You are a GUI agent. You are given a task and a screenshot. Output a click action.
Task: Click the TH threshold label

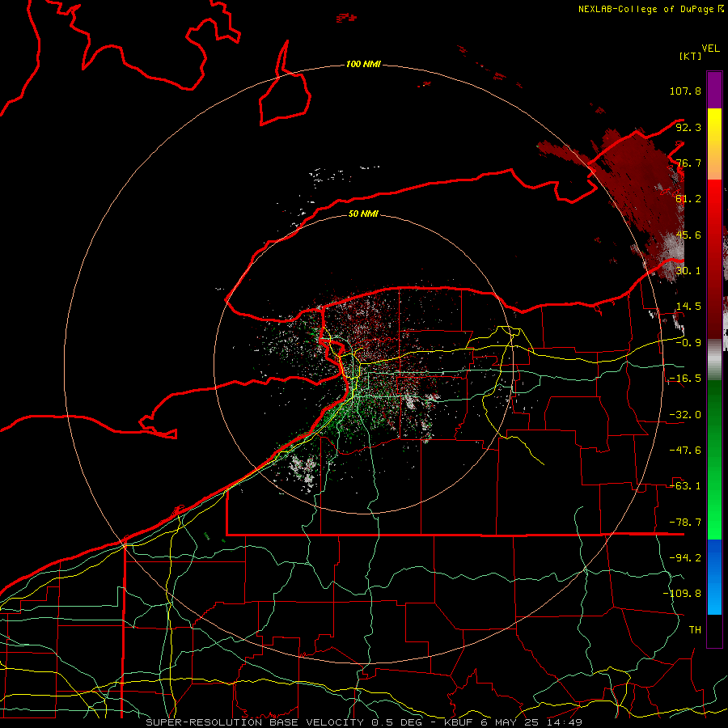coord(695,630)
